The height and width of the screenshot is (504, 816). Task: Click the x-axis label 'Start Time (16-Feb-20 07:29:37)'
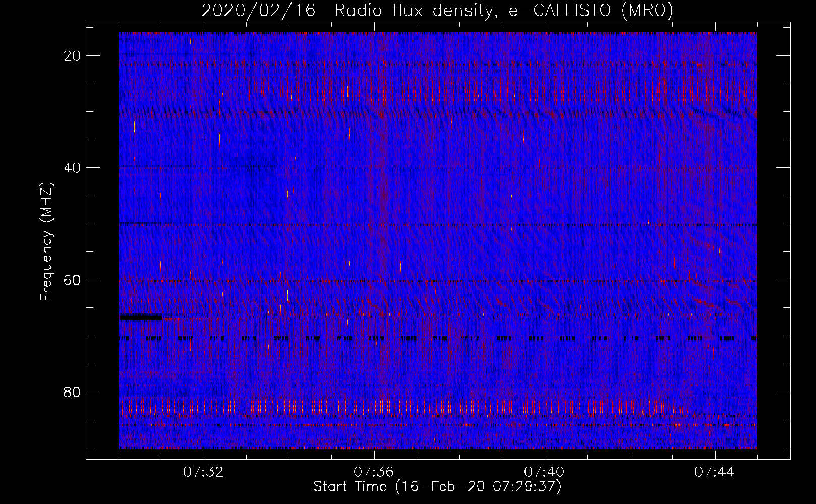437,487
